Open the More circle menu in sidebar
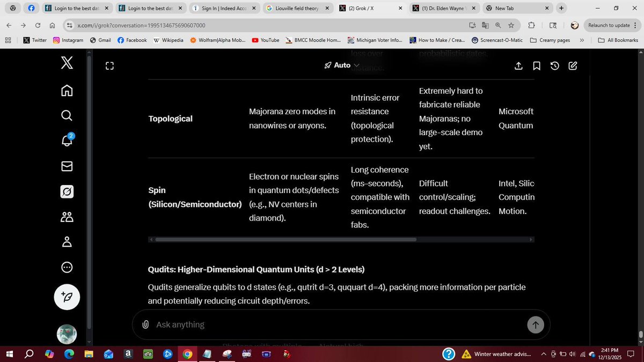The image size is (644, 362). 67,267
